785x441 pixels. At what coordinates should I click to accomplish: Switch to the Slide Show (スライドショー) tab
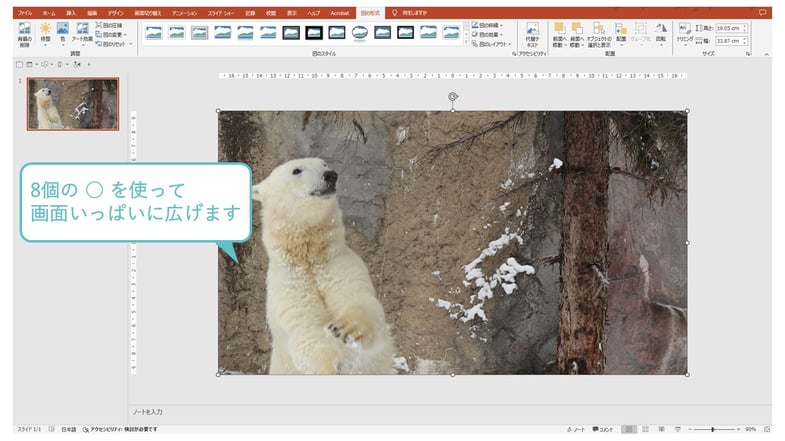coord(221,13)
